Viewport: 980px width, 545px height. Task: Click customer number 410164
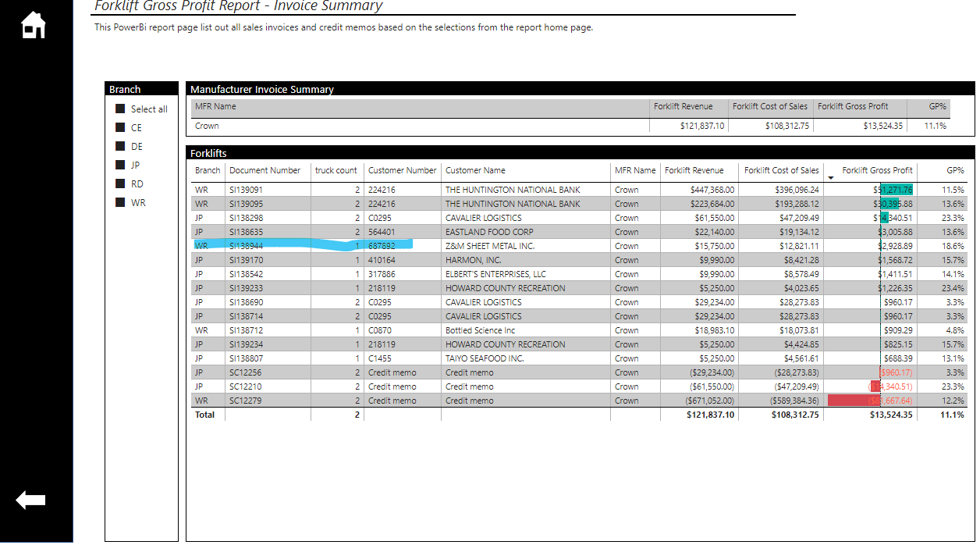click(382, 260)
